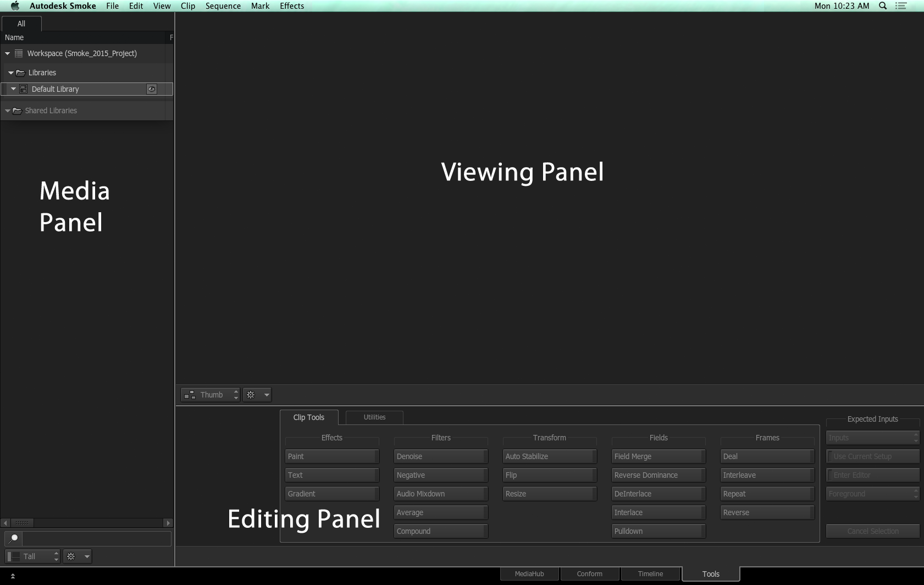Click the media panel search input field

96,538
